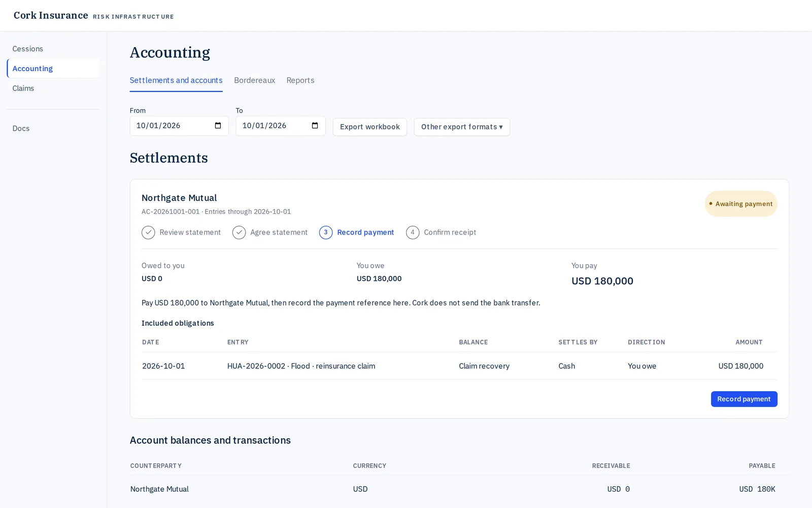Select the step 3 Record payment circle
The height and width of the screenshot is (508, 812).
pos(326,232)
